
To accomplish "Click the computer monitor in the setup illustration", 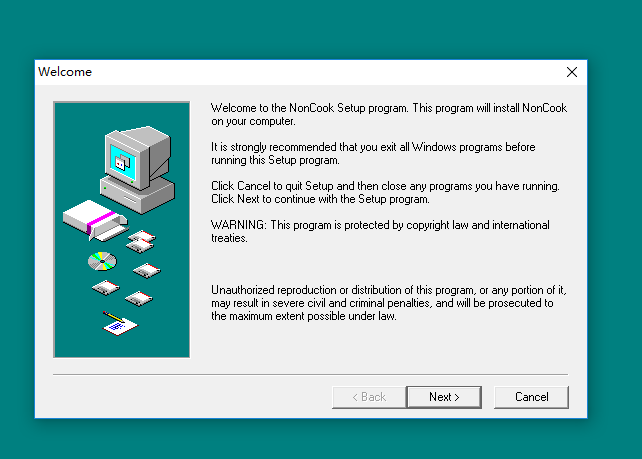I will pos(126,150).
